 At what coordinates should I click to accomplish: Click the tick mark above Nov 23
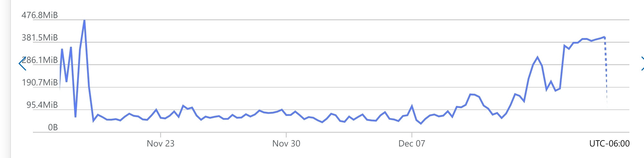[160, 135]
